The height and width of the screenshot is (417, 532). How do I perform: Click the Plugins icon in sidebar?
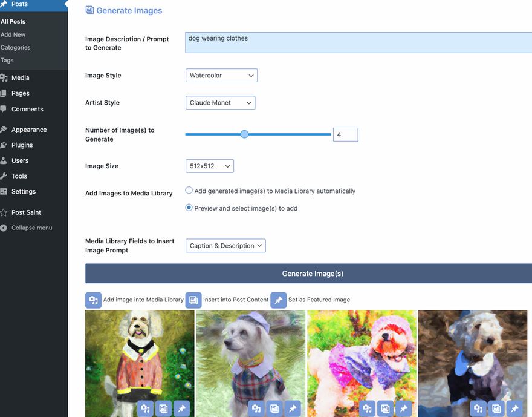(4, 145)
